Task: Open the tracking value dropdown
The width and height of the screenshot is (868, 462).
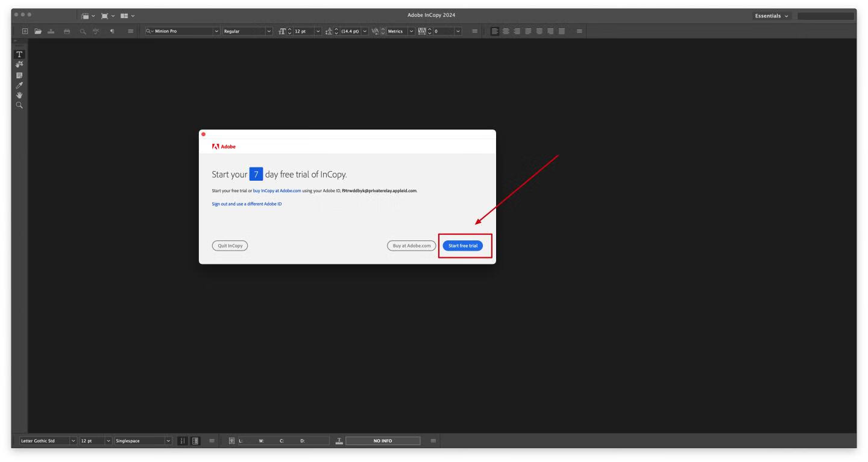Action: [458, 31]
